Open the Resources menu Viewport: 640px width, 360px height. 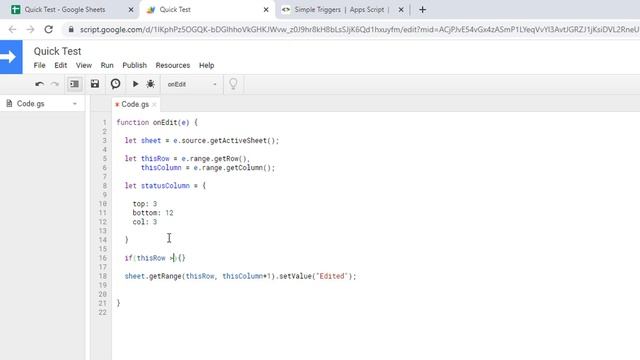173,65
